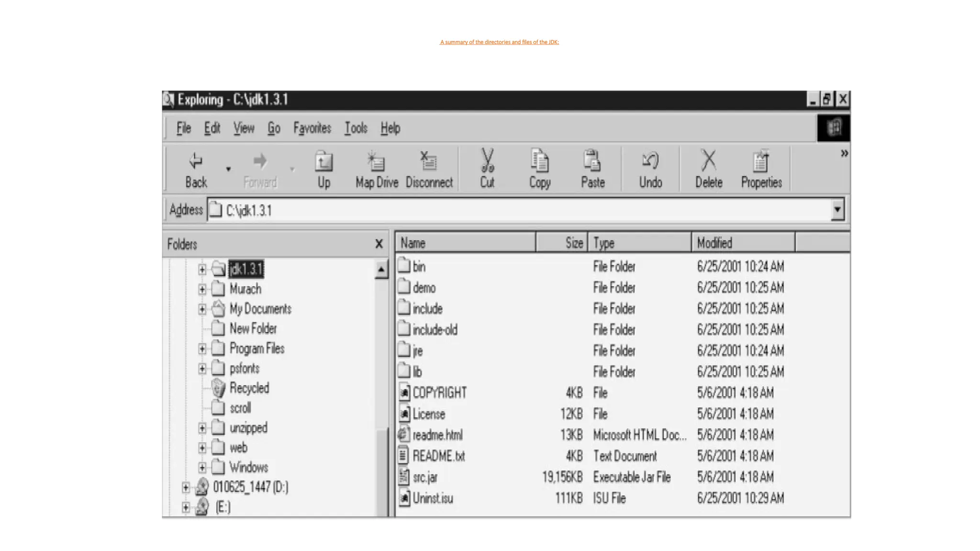Click the Undo toolbar icon

coord(650,160)
